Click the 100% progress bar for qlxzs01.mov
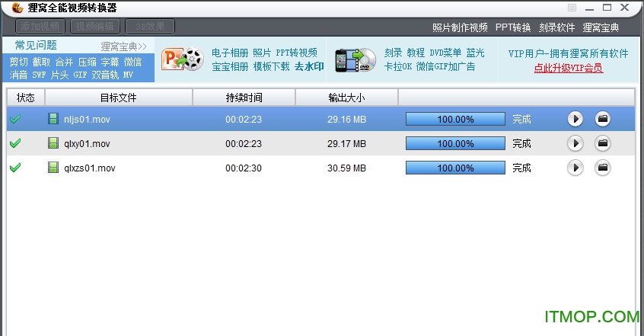The image size is (644, 336). [x=455, y=168]
